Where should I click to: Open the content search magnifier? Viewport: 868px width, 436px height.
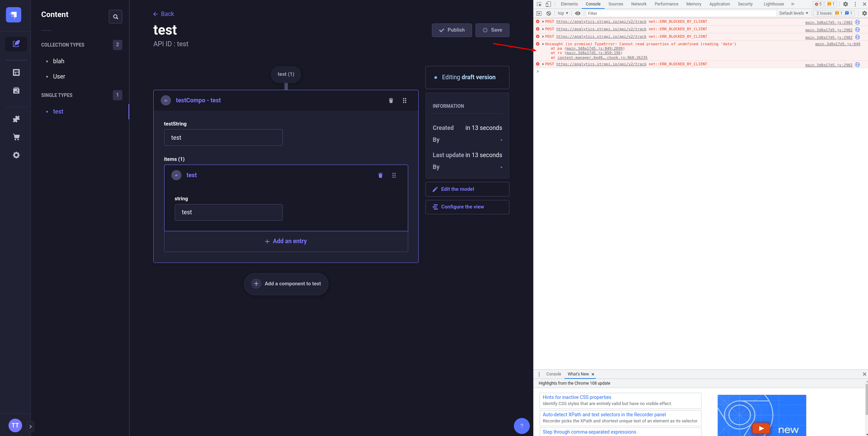pyautogui.click(x=115, y=16)
